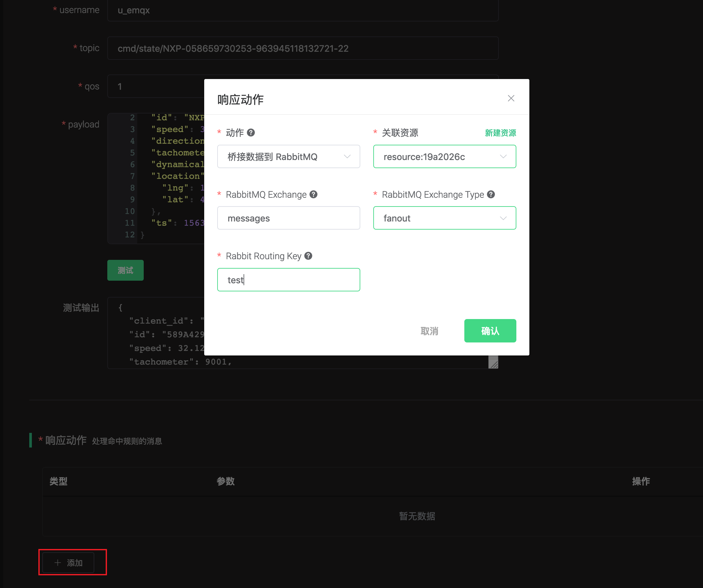This screenshot has width=703, height=588.
Task: Click the green 测试 test button
Action: pos(125,270)
